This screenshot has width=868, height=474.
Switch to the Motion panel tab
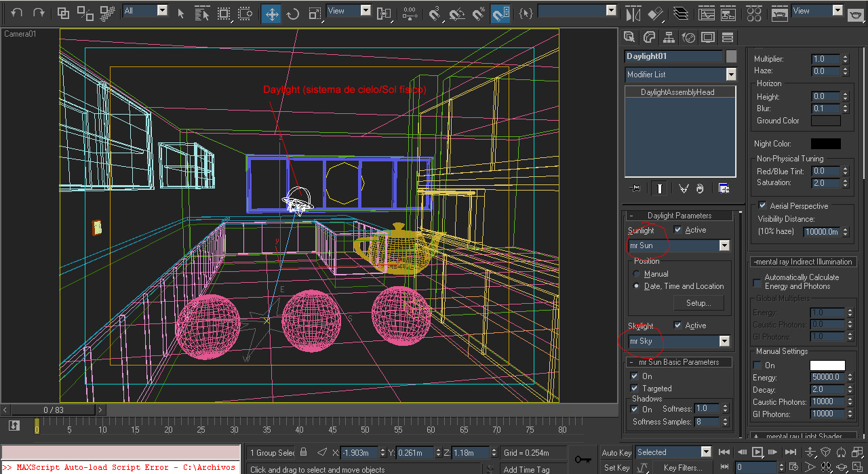(688, 37)
